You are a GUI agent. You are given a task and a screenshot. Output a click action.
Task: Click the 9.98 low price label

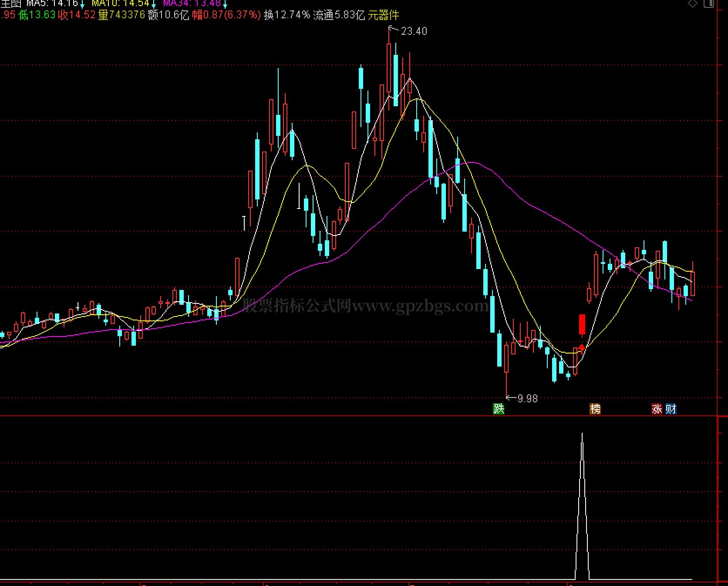coord(527,398)
